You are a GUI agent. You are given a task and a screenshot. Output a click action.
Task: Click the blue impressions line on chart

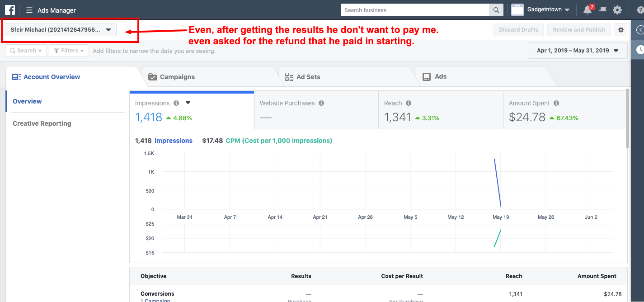tap(498, 183)
